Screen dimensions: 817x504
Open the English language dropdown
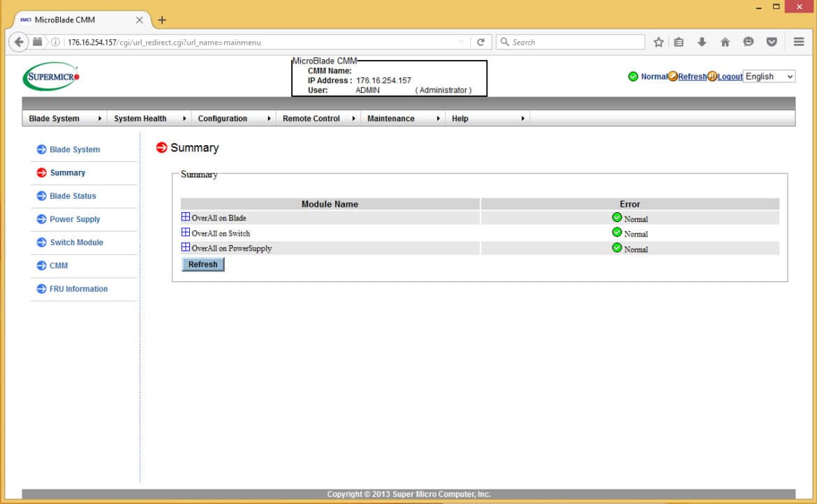(769, 77)
